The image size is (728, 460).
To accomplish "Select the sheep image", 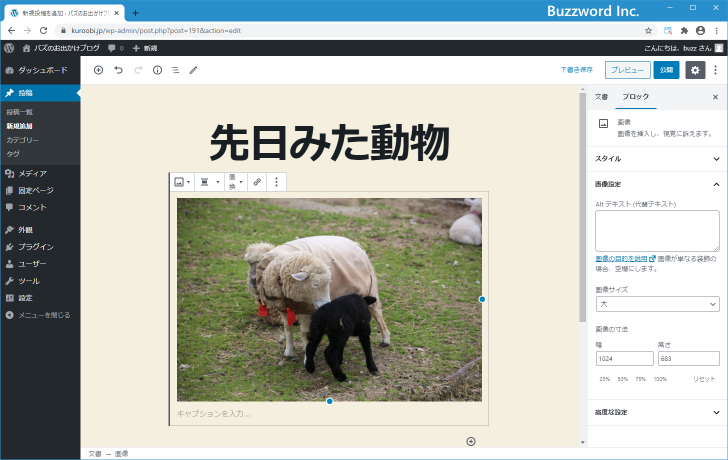I will tap(329, 300).
